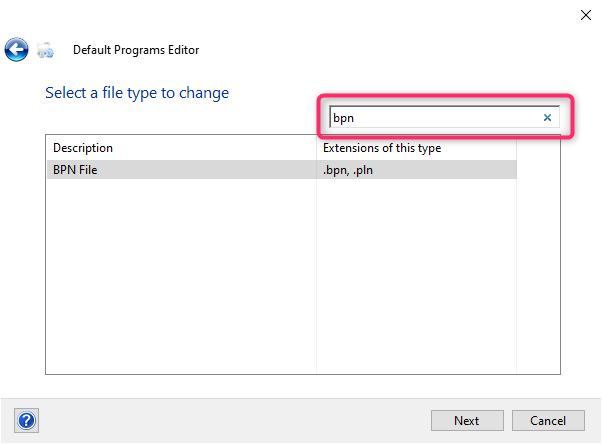Clear the search box with the X icon
Viewport: 602px width, 444px height.
click(547, 118)
